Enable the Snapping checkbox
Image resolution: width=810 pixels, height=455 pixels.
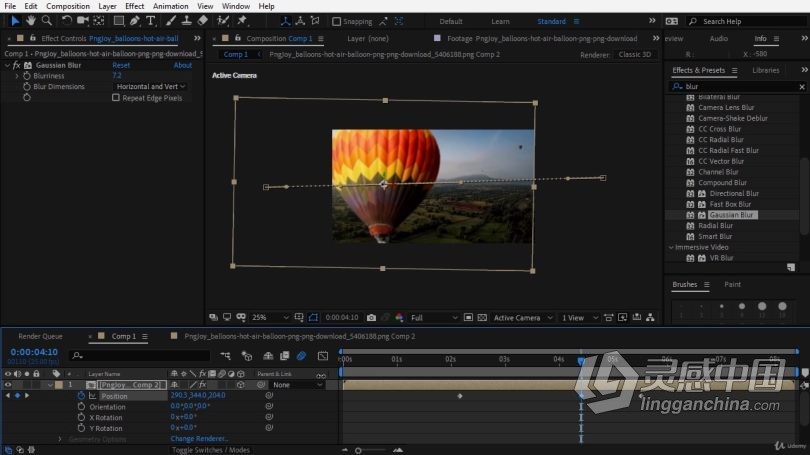[x=336, y=21]
